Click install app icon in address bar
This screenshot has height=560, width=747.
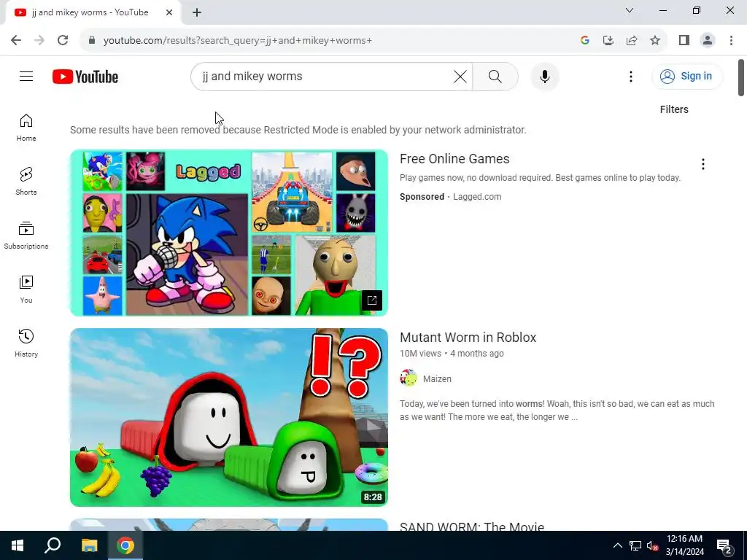coord(608,40)
